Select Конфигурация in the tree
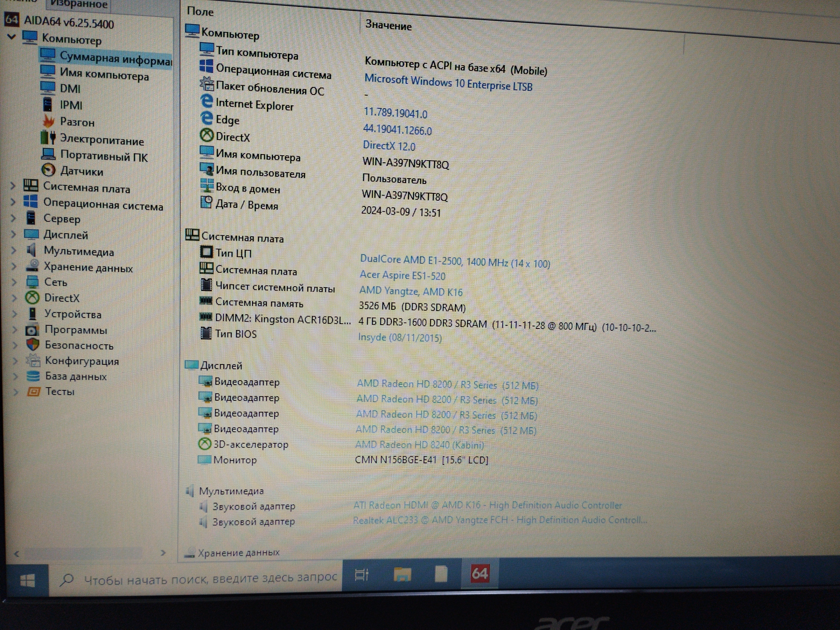Viewport: 840px width, 630px height. [82, 361]
